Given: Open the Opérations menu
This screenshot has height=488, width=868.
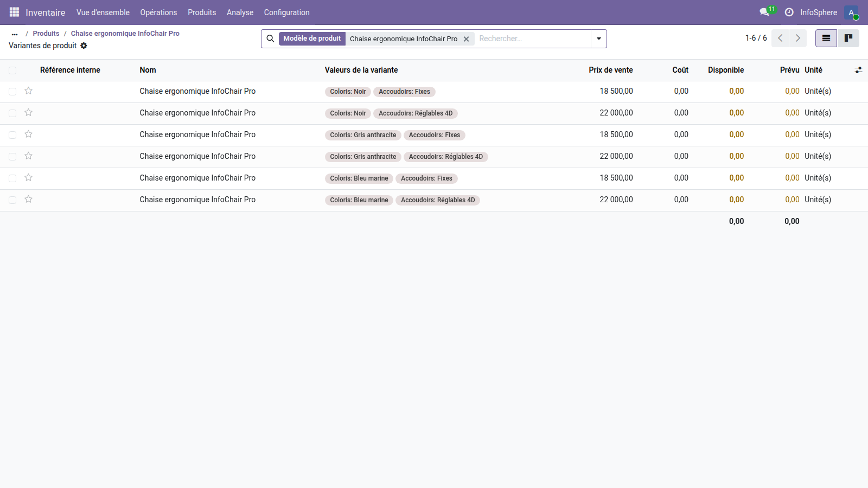Looking at the screenshot, I should 158,12.
